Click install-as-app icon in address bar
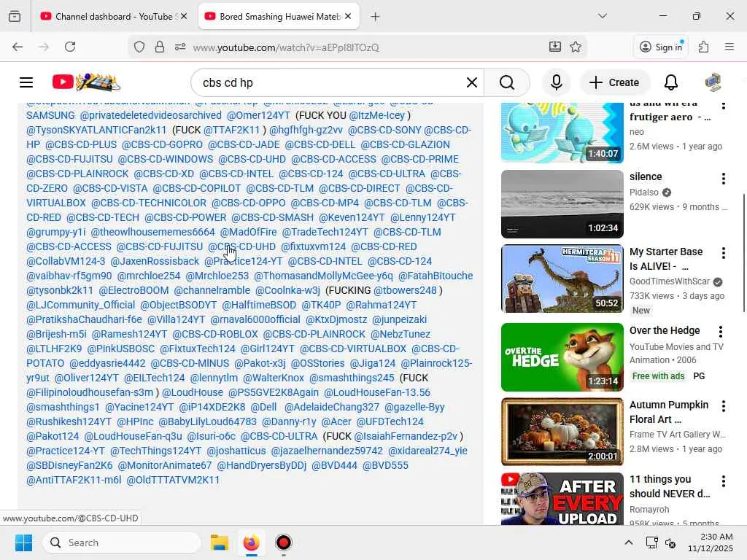Image resolution: width=747 pixels, height=560 pixels. click(554, 47)
